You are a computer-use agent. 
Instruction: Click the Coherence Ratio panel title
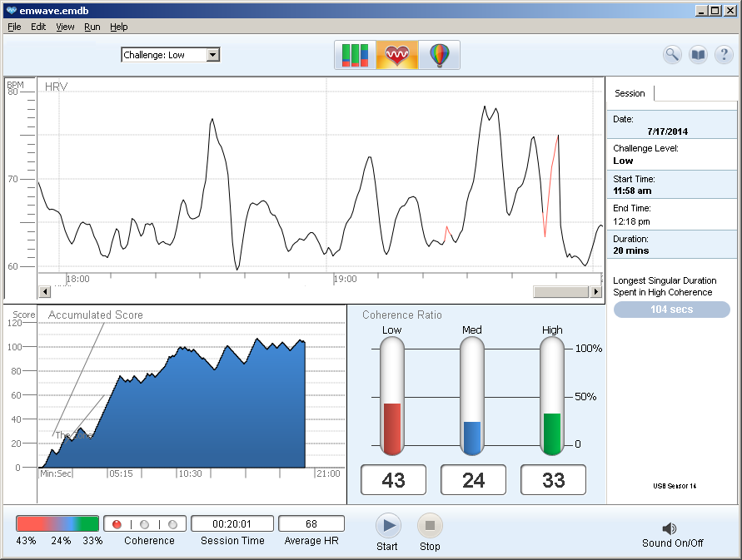[x=401, y=315]
